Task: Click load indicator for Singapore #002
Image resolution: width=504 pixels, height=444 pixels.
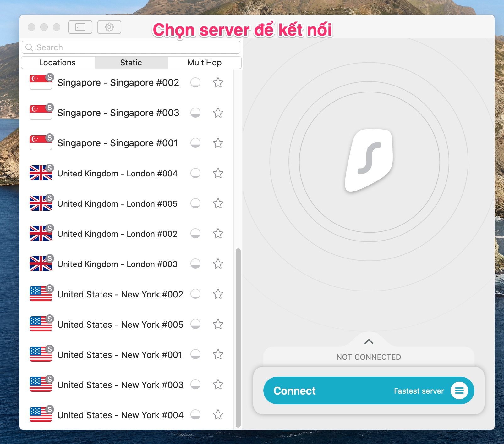Action: point(195,82)
